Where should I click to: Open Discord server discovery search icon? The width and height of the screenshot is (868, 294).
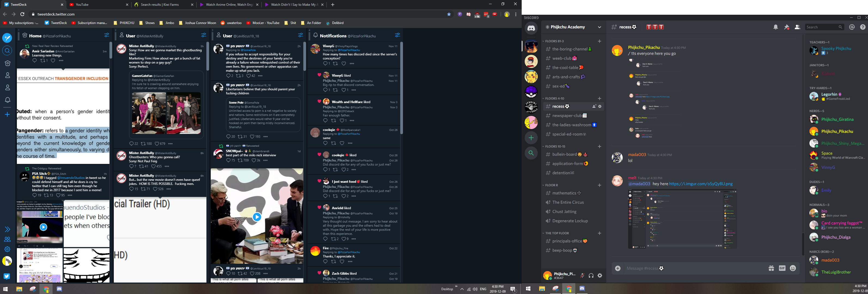click(531, 153)
